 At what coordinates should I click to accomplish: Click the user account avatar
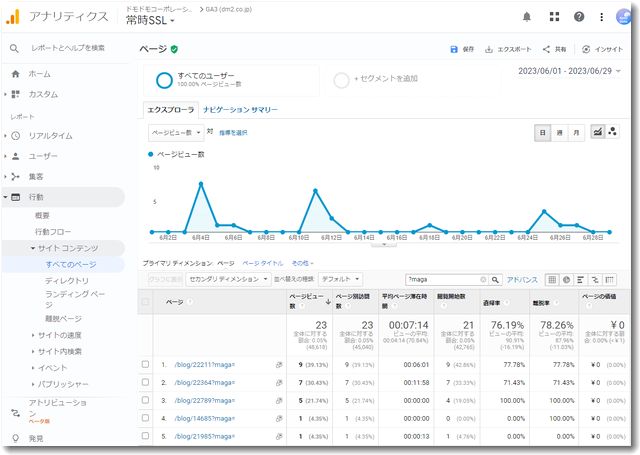(623, 17)
